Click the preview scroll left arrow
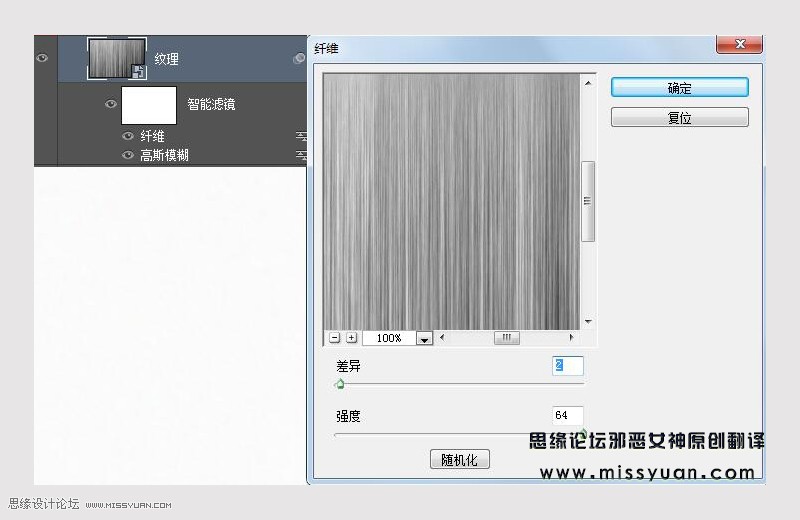This screenshot has height=520, width=800. [442, 337]
